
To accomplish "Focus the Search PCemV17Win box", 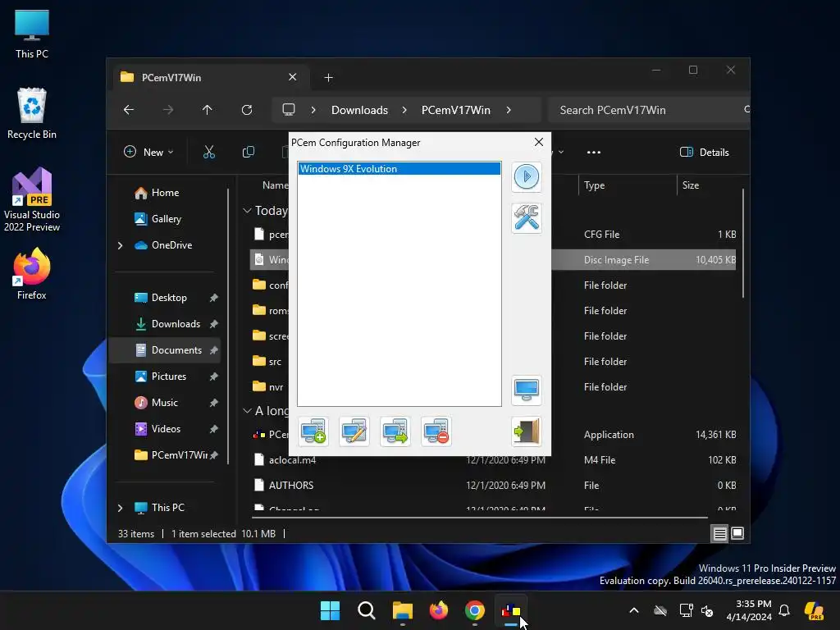I will point(648,110).
